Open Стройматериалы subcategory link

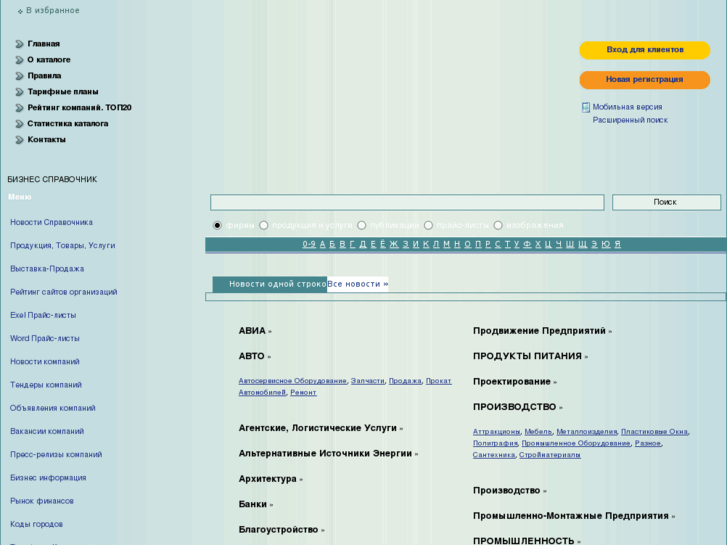[549, 455]
